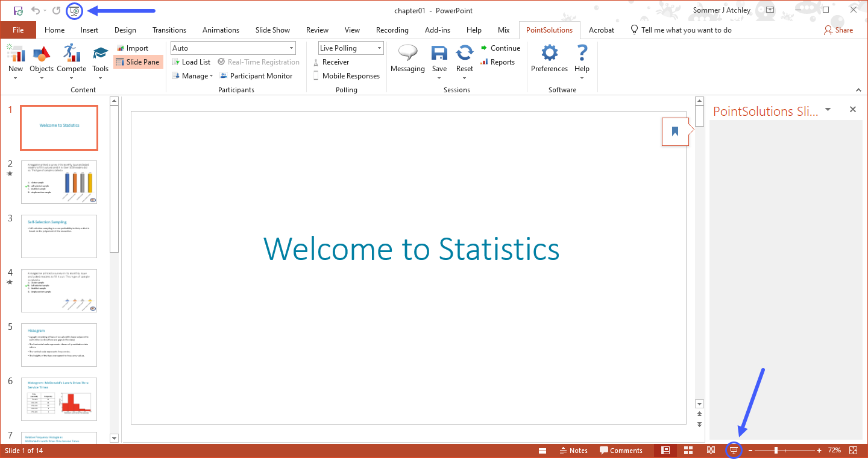Viewport: 868px width, 459px height.
Task: Click the Start From Beginning icon in title bar
Action: (x=75, y=10)
